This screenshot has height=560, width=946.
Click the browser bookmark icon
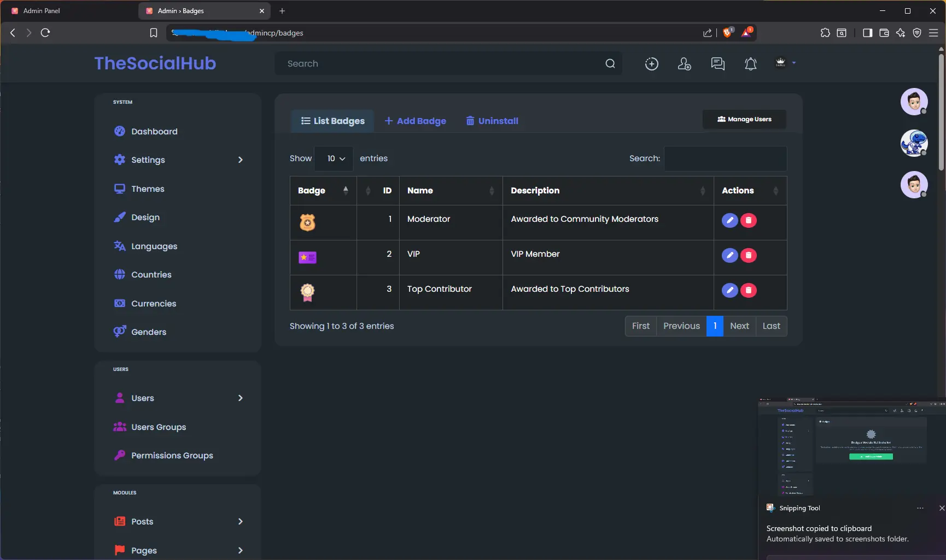click(x=154, y=33)
